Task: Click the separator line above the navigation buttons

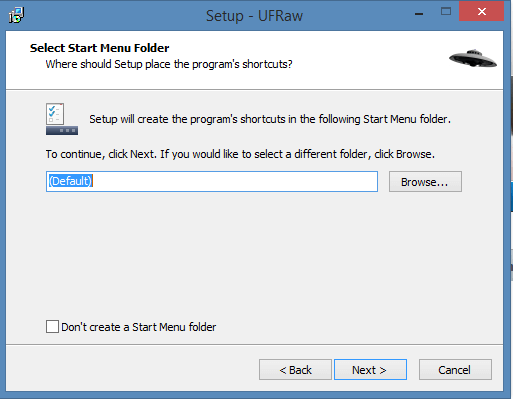Action: 254,344
